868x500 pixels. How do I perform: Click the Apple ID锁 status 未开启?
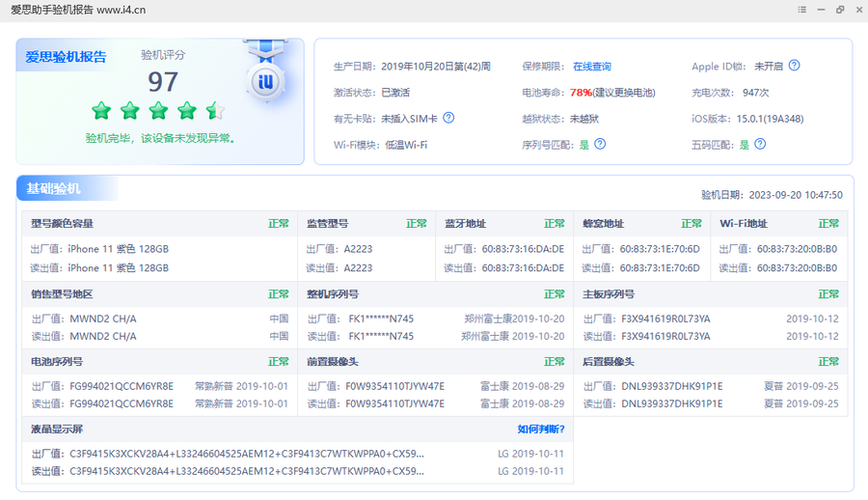coord(769,67)
